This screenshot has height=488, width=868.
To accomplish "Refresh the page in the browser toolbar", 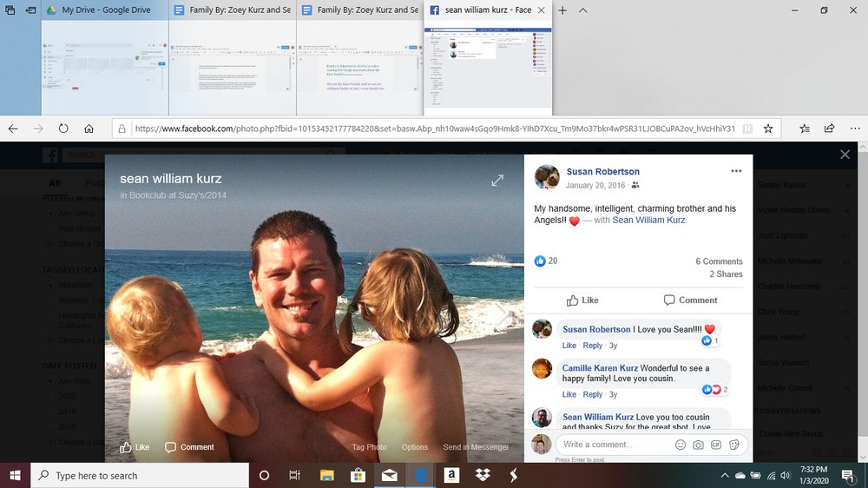I will tap(63, 129).
